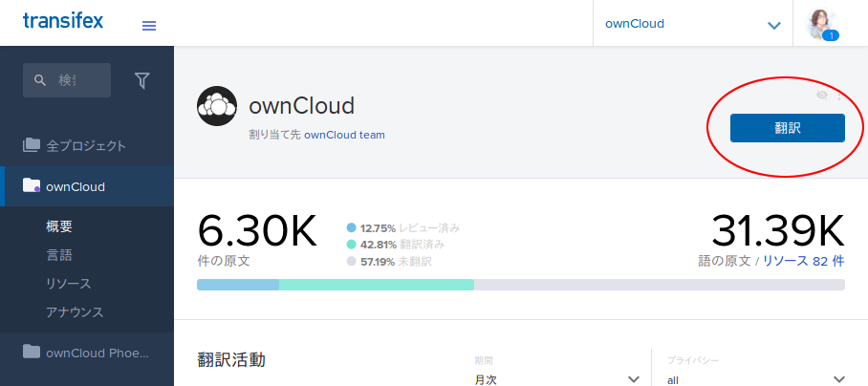Image resolution: width=868 pixels, height=386 pixels.
Task: Click the 57.19% 未翻訳 legend entry
Action: tap(389, 261)
